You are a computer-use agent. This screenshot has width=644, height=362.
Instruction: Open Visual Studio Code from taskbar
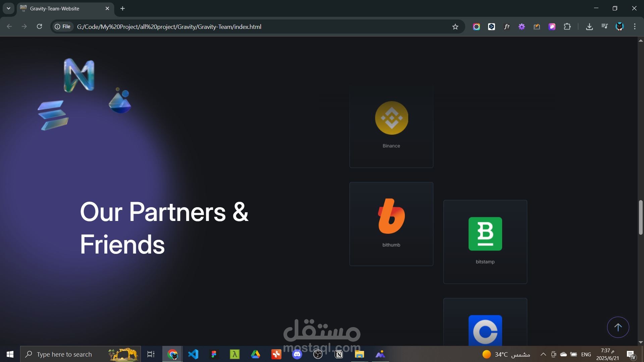click(x=193, y=354)
